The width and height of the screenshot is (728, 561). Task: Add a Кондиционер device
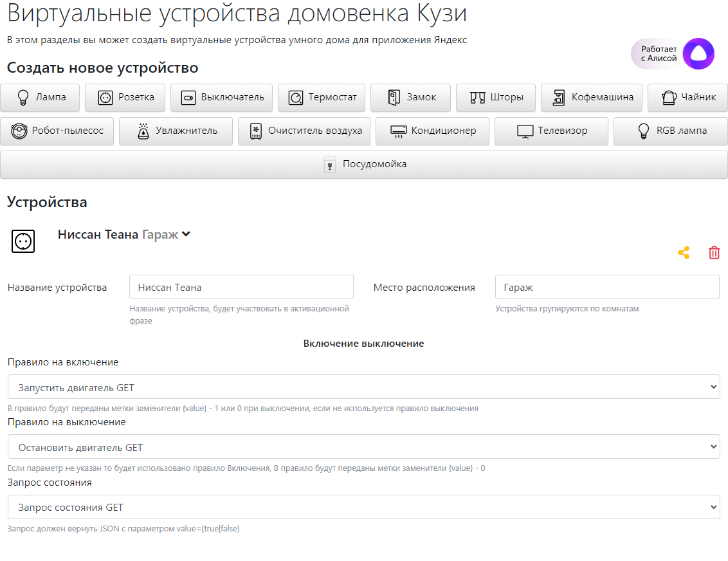click(432, 131)
